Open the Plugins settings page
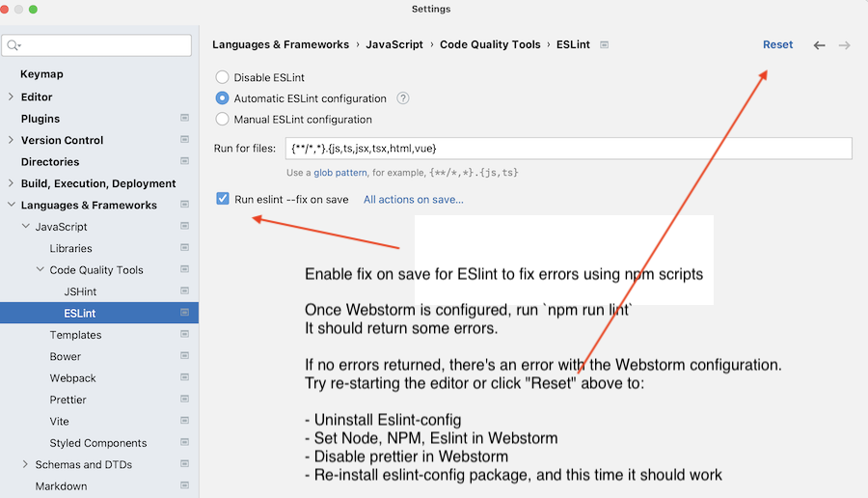 click(x=41, y=119)
